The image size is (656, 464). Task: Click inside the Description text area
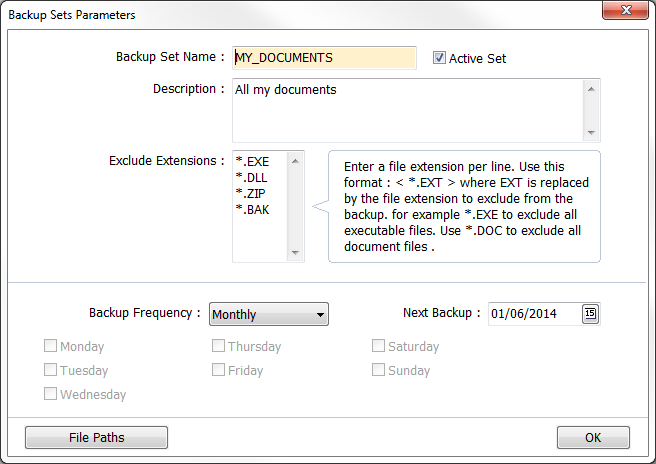[407, 110]
